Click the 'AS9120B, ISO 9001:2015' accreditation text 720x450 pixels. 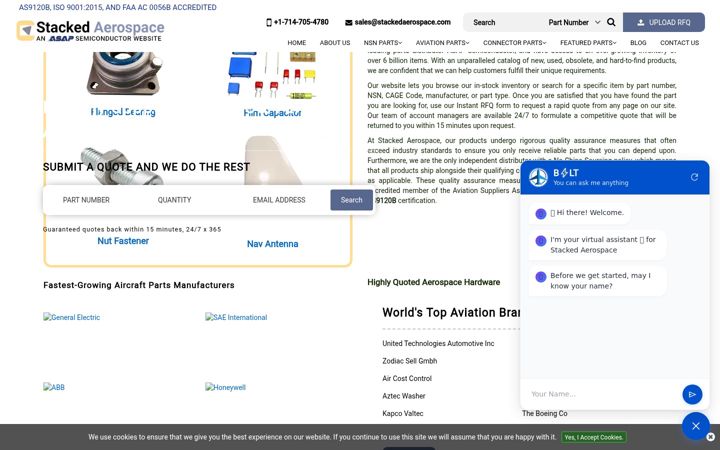coord(118,7)
